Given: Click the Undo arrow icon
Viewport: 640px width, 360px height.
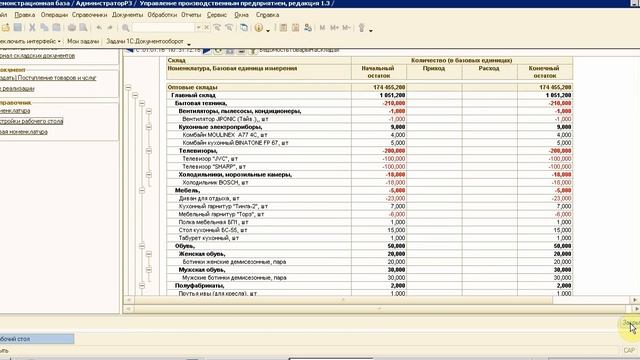Looking at the screenshot, I should point(99,28).
